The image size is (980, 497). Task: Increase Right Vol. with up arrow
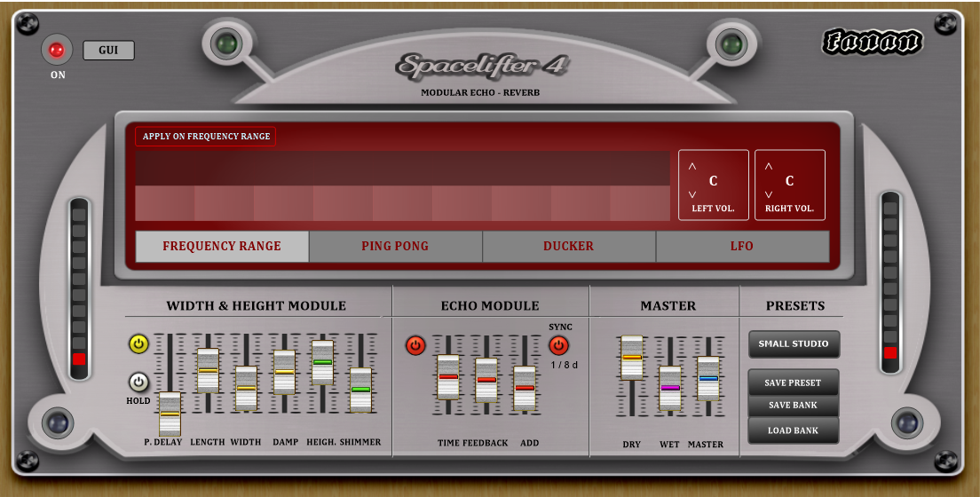coord(769,167)
